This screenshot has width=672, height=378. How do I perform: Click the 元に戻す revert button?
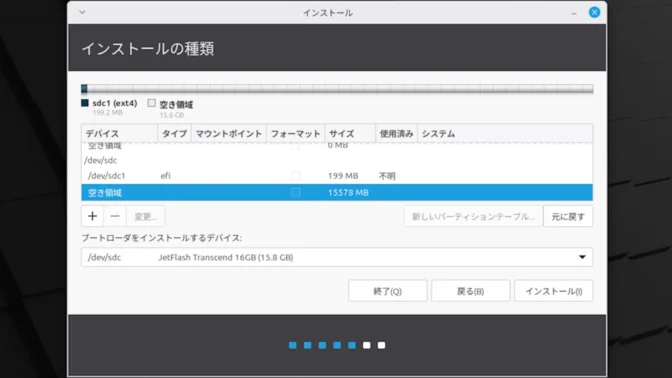[x=568, y=216]
